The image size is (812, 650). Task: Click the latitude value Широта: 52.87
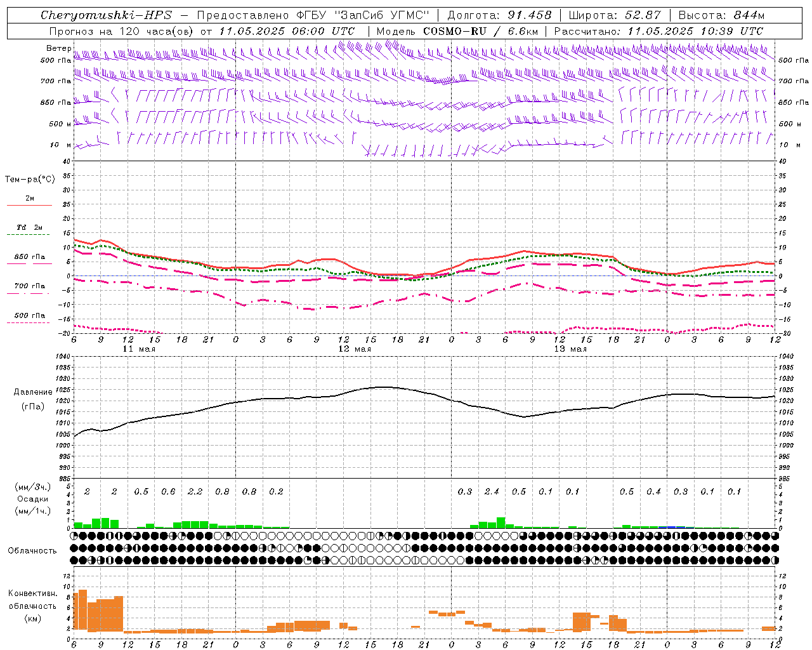pyautogui.click(x=615, y=15)
